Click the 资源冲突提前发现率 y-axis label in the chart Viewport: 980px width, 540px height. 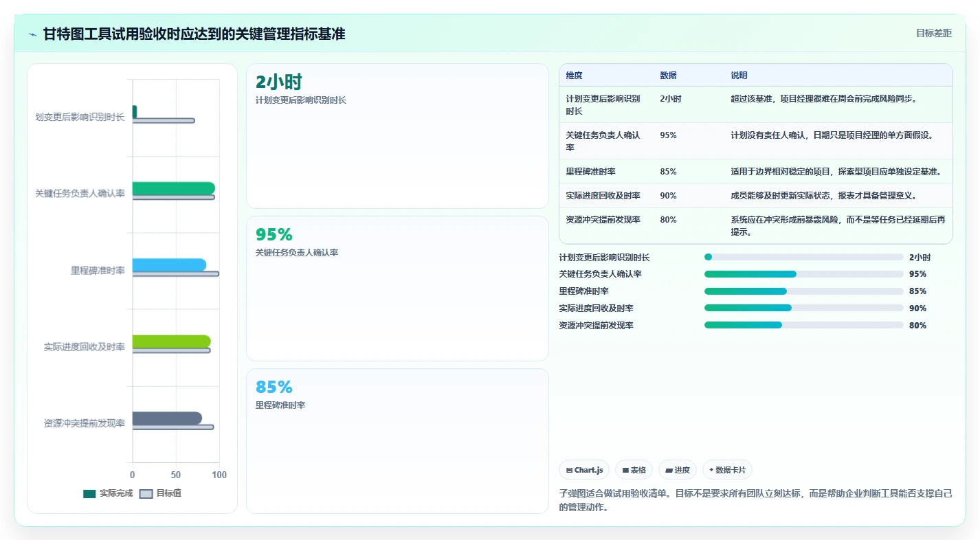click(x=84, y=423)
